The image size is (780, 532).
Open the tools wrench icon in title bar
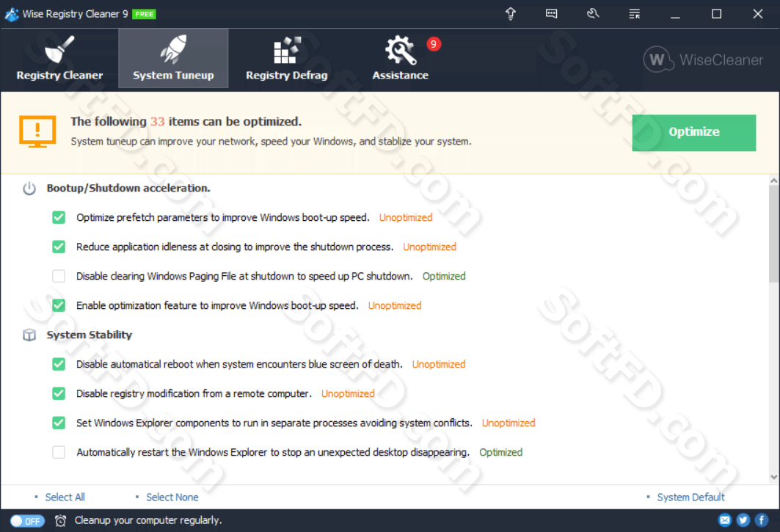click(593, 14)
